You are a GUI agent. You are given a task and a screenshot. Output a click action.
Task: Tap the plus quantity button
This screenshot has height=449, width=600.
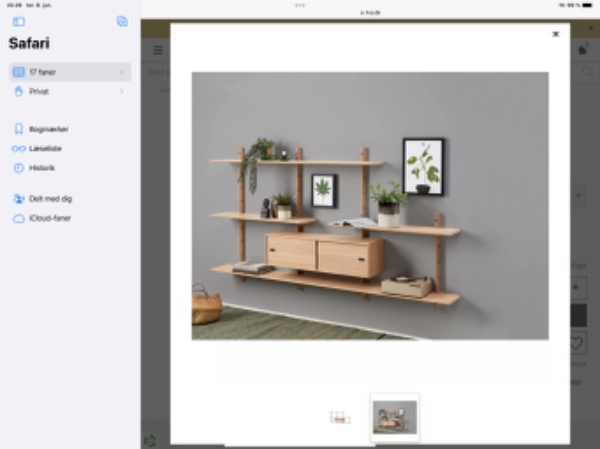tap(578, 287)
